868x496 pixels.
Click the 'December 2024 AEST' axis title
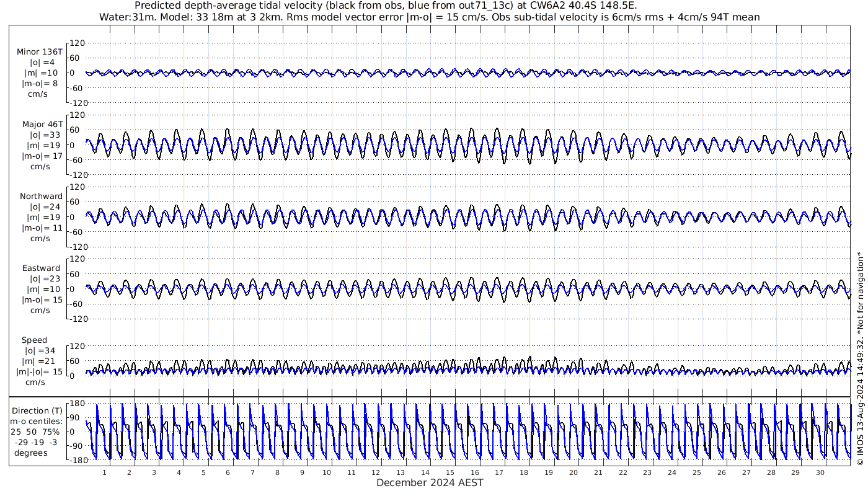(x=430, y=482)
